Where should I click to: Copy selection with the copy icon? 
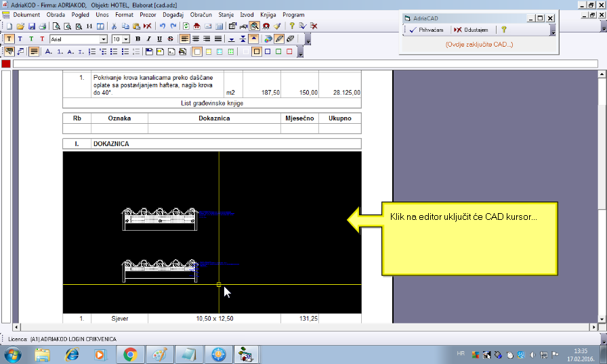(125, 26)
